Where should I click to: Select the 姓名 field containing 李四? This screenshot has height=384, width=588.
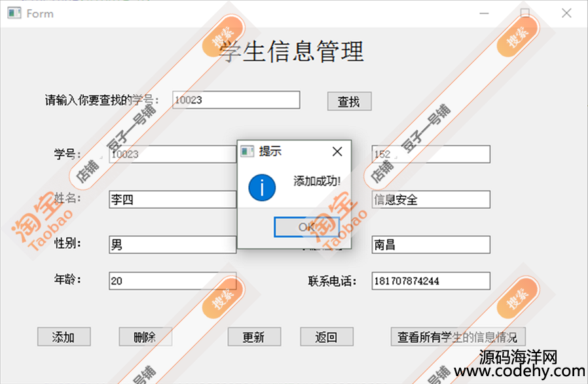click(172, 200)
